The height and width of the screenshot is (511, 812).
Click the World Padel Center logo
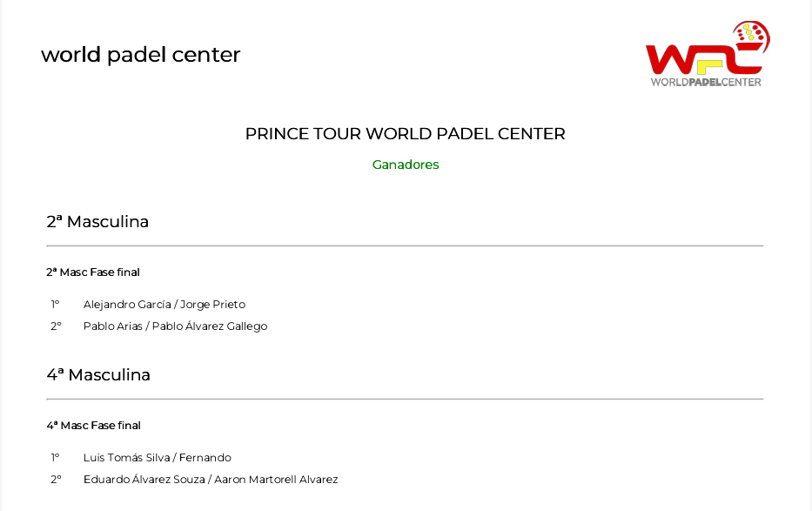(x=708, y=54)
